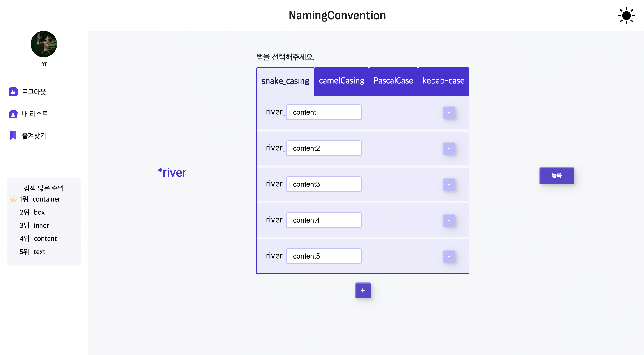Toggle dark mode with the sun icon
The height and width of the screenshot is (355, 644).
coord(626,16)
